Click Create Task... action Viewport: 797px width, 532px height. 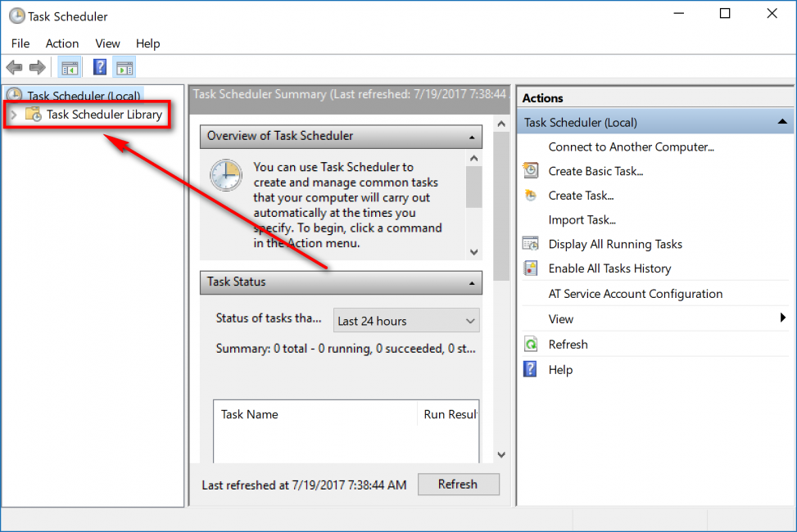(x=581, y=196)
